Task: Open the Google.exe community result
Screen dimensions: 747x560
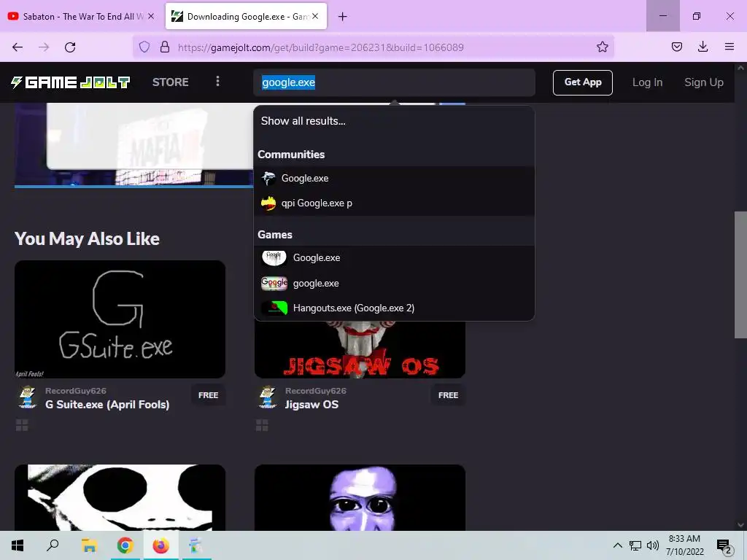Action: click(394, 178)
